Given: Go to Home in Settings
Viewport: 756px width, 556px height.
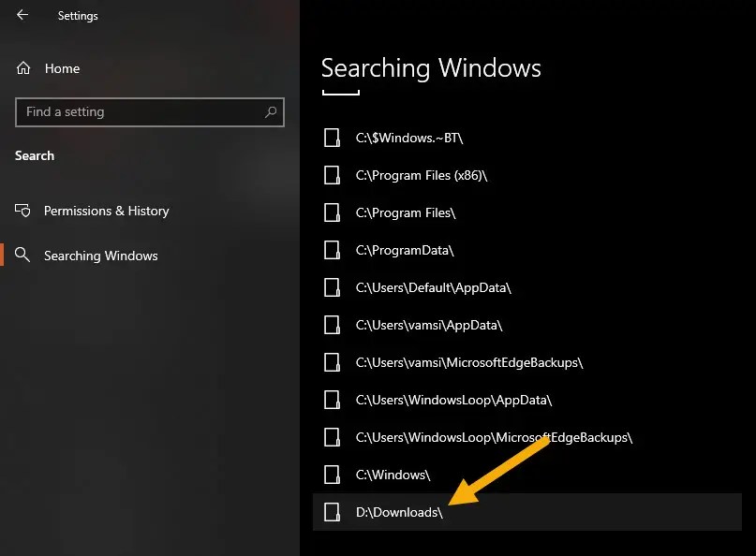Looking at the screenshot, I should [x=62, y=68].
